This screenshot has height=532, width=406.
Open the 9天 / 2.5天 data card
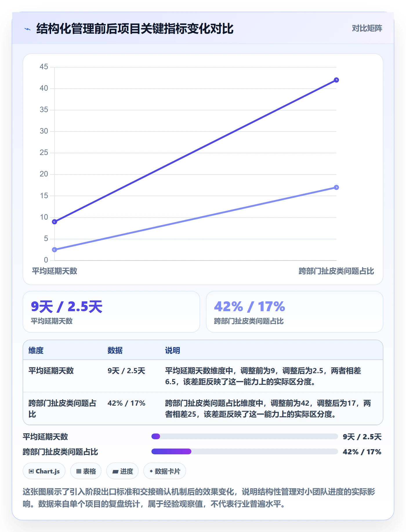click(111, 312)
